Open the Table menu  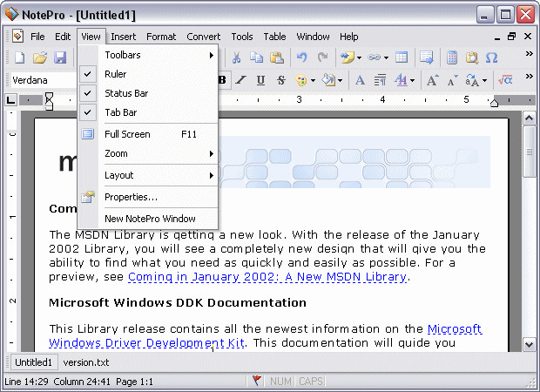point(274,37)
